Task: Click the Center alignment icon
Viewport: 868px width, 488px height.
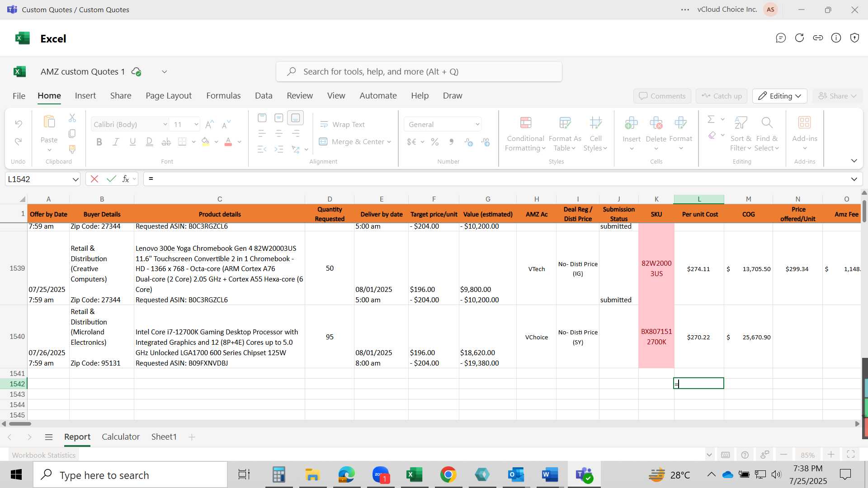Action: tap(279, 133)
